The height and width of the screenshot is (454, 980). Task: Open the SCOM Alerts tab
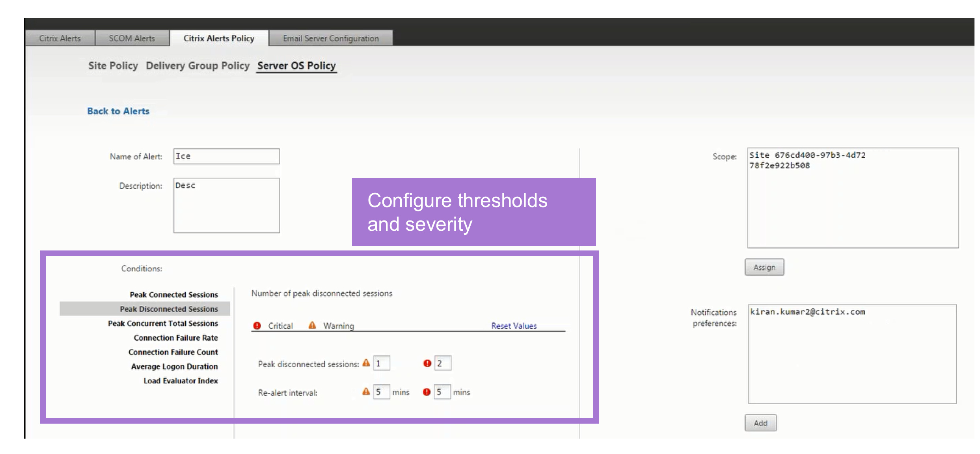(132, 38)
